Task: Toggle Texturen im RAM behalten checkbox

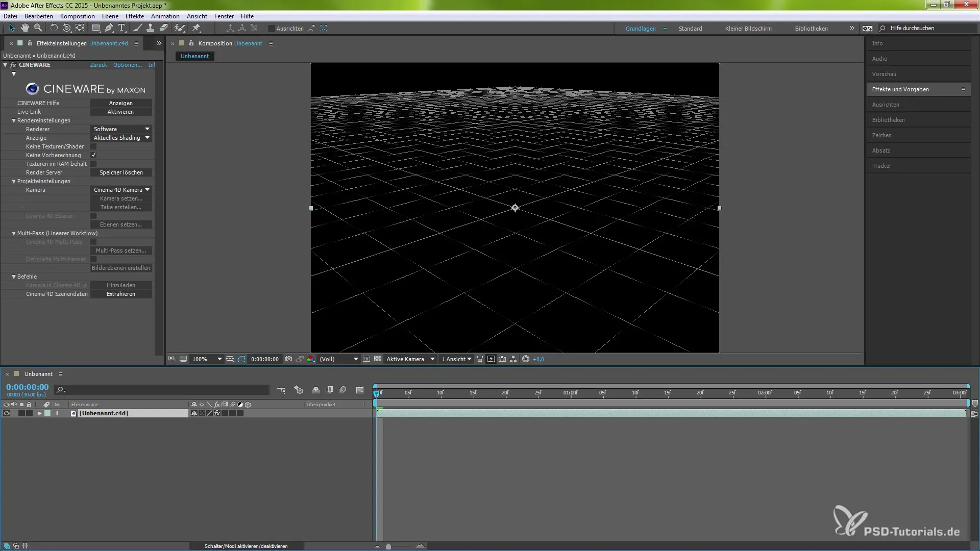Action: [x=93, y=164]
